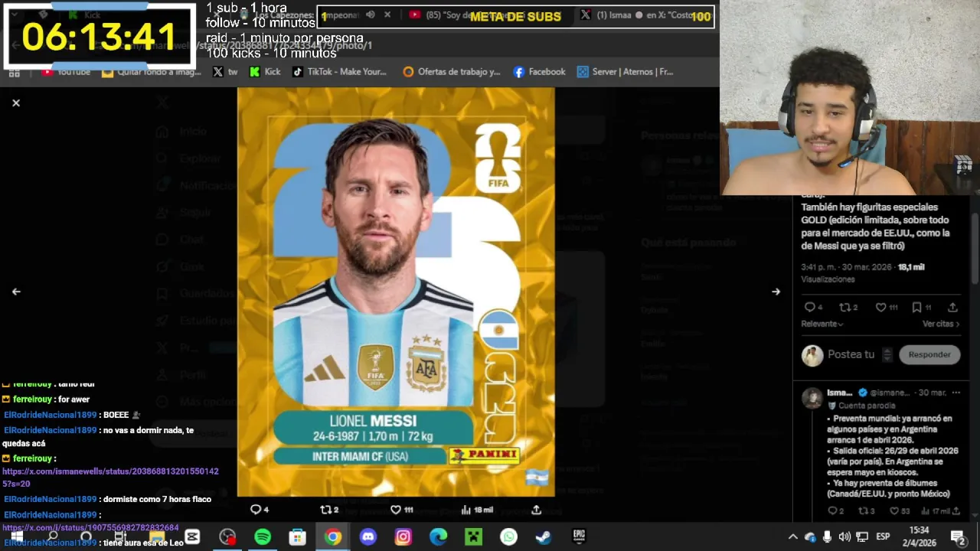Open the Relevante sort dropdown
This screenshot has width=980, height=551.
coord(822,324)
